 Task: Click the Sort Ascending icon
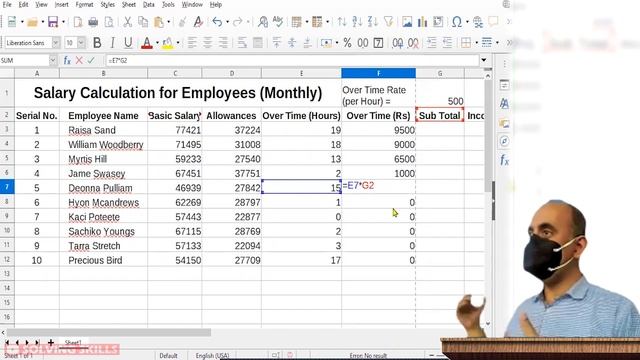(357, 22)
